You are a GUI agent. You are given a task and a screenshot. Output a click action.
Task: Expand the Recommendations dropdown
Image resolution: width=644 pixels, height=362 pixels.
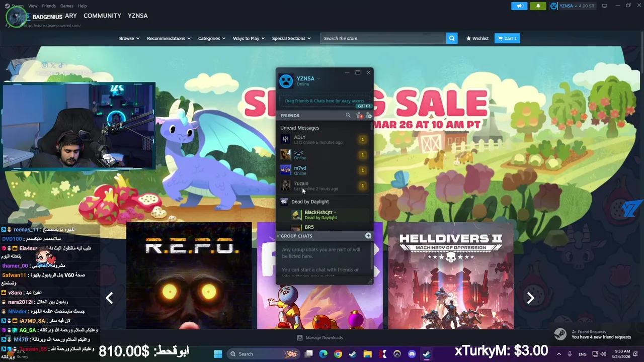(x=169, y=38)
